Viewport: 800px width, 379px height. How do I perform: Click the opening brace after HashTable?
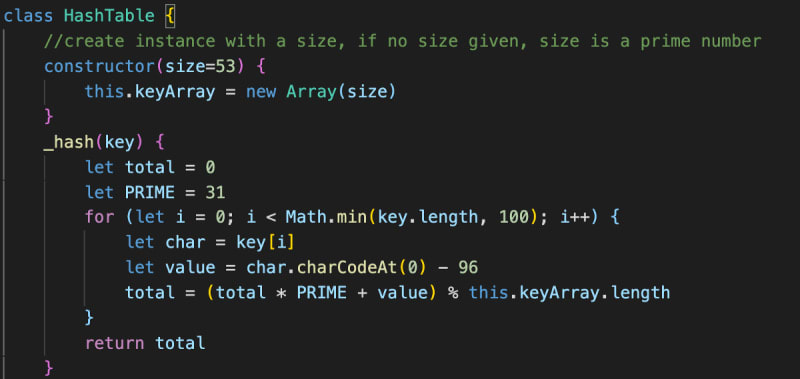coord(170,17)
